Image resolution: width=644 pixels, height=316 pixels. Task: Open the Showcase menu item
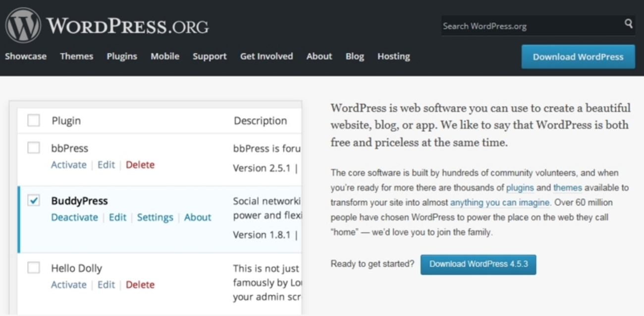26,57
